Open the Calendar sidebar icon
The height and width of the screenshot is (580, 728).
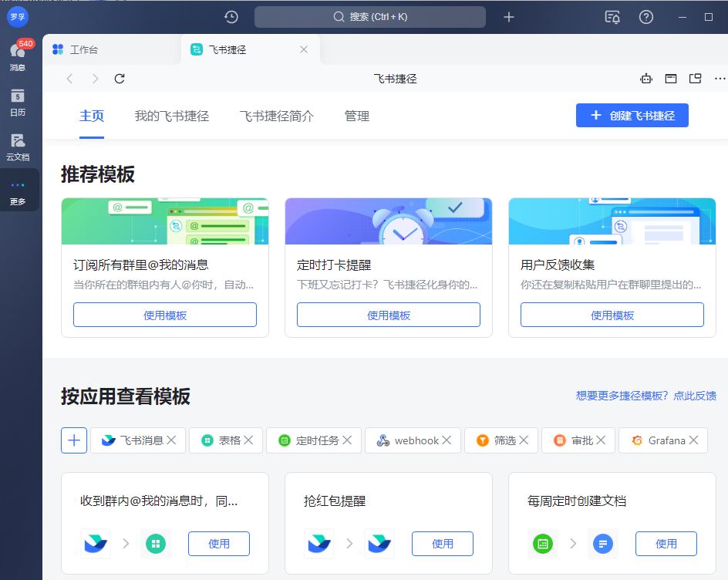tap(19, 101)
